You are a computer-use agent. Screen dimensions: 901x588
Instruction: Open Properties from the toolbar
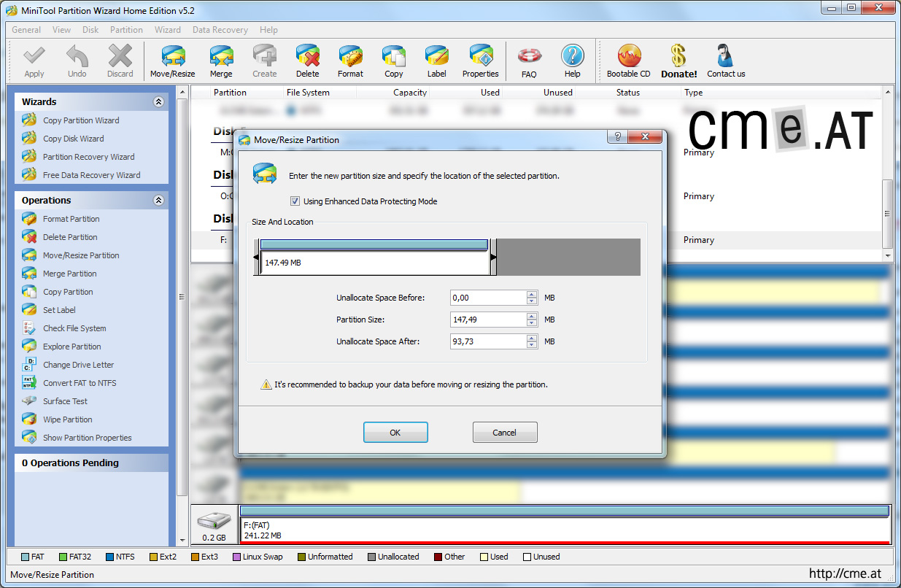point(481,61)
